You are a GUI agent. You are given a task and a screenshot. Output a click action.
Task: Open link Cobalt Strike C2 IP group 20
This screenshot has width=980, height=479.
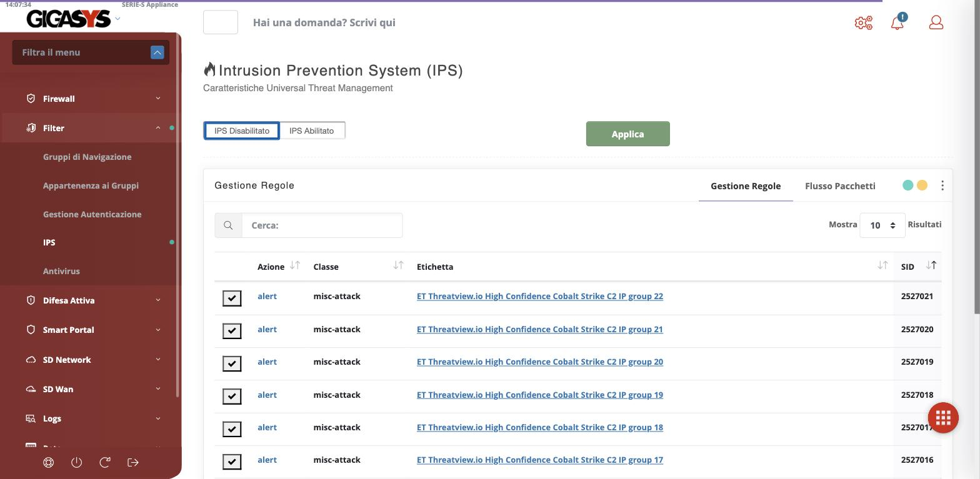[x=540, y=362]
